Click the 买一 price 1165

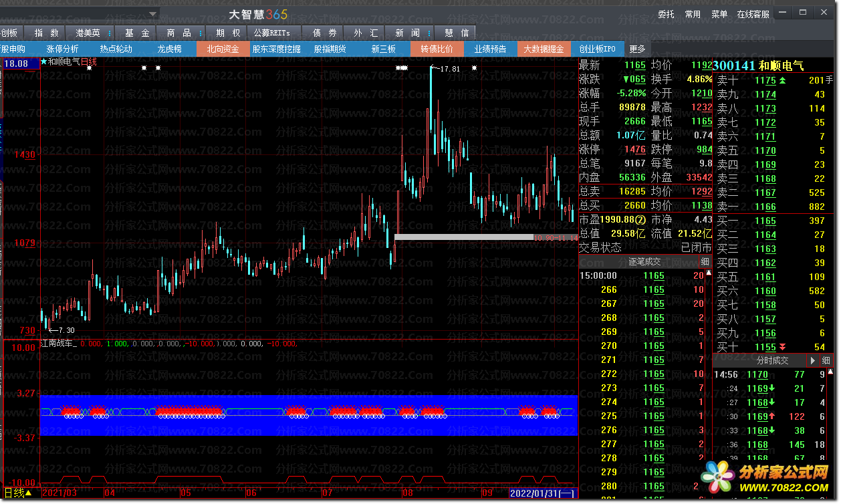tap(765, 221)
